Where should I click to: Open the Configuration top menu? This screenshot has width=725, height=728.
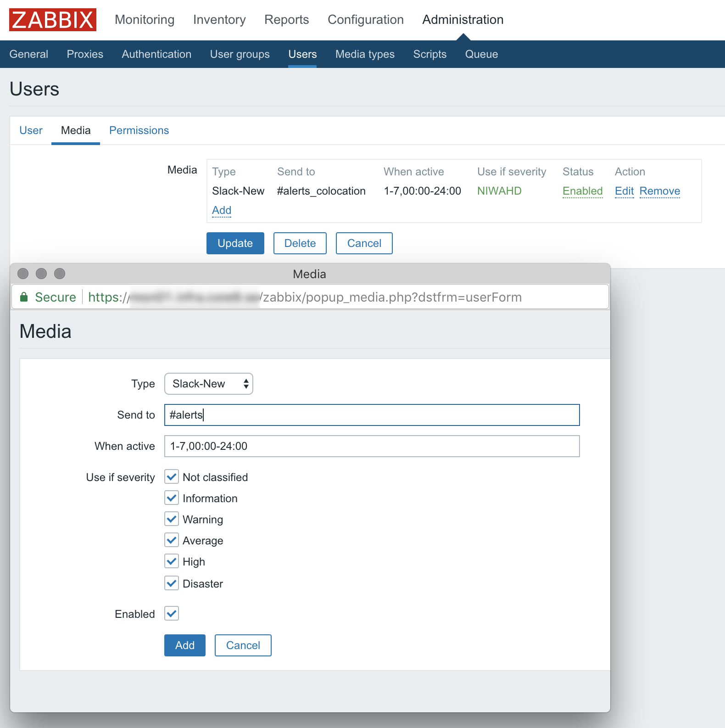tap(365, 20)
